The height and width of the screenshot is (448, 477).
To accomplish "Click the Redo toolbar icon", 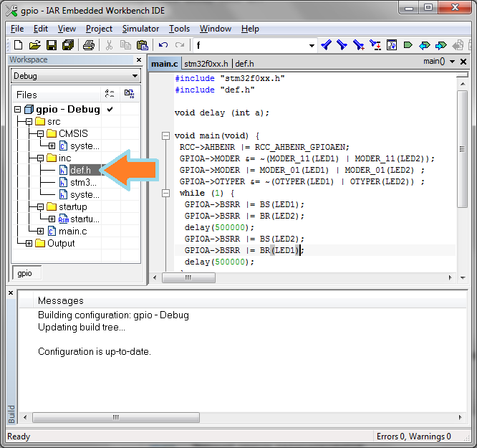I will pyautogui.click(x=180, y=45).
